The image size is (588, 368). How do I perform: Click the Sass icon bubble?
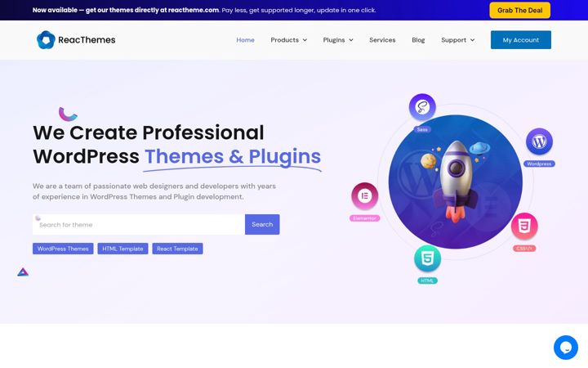click(422, 107)
